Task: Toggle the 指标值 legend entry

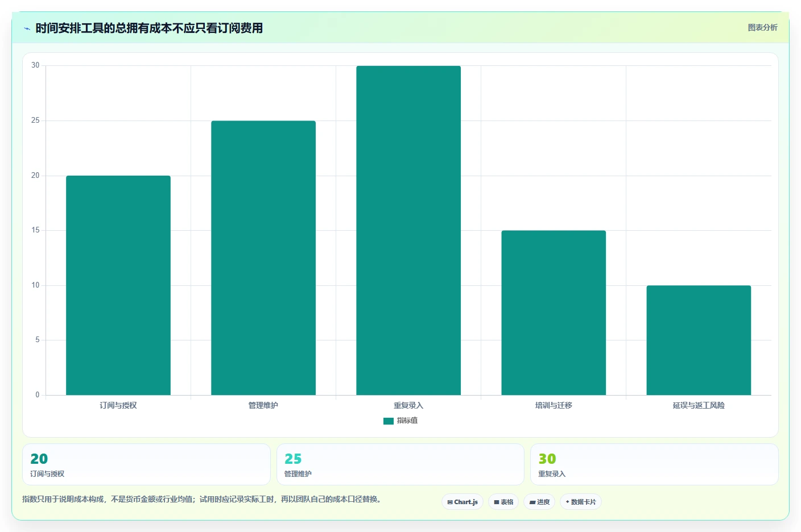Action: (x=400, y=421)
